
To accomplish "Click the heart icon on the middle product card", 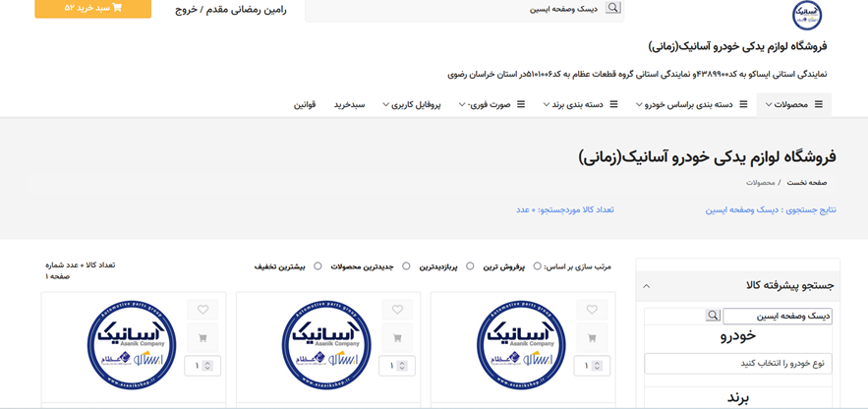I will click(x=397, y=310).
